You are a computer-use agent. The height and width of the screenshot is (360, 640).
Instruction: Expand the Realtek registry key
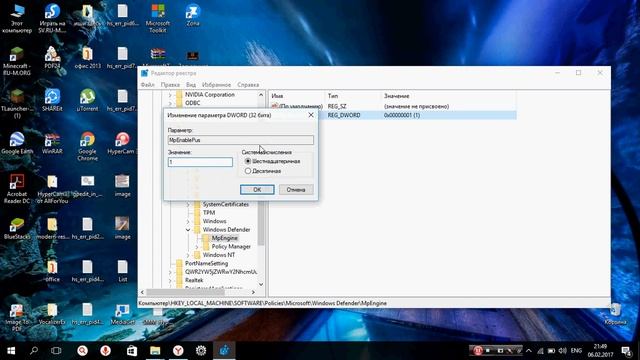click(170, 280)
